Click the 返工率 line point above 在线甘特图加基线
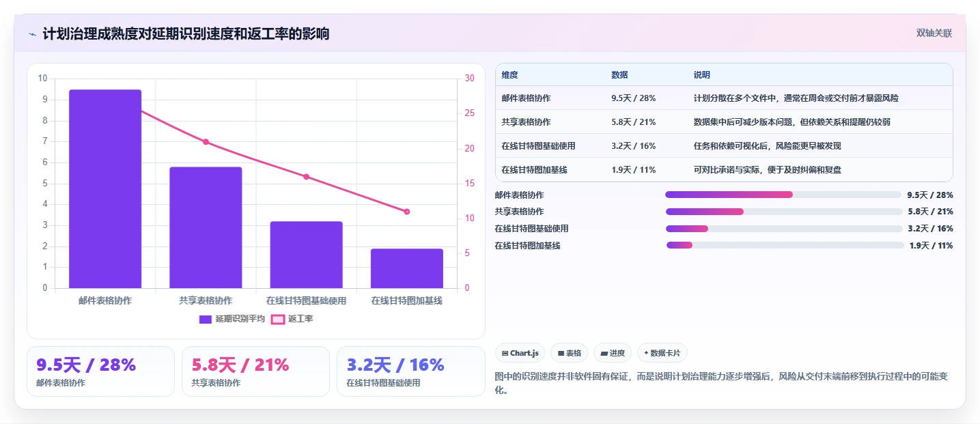The height and width of the screenshot is (424, 980). click(x=406, y=212)
